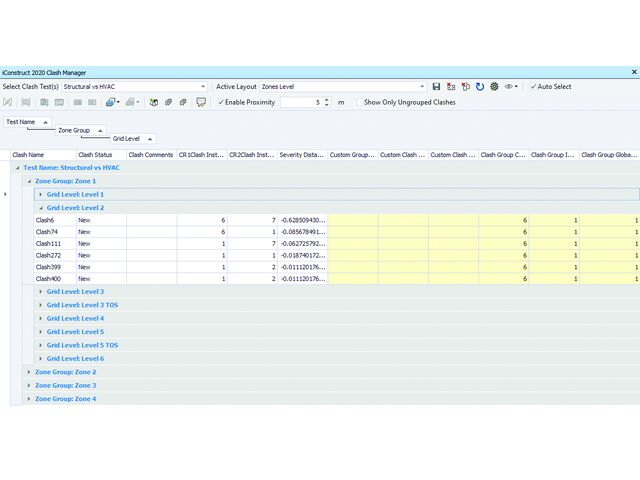This screenshot has width=640, height=480.
Task: Toggle the Enable Proximity checkbox
Action: (221, 102)
